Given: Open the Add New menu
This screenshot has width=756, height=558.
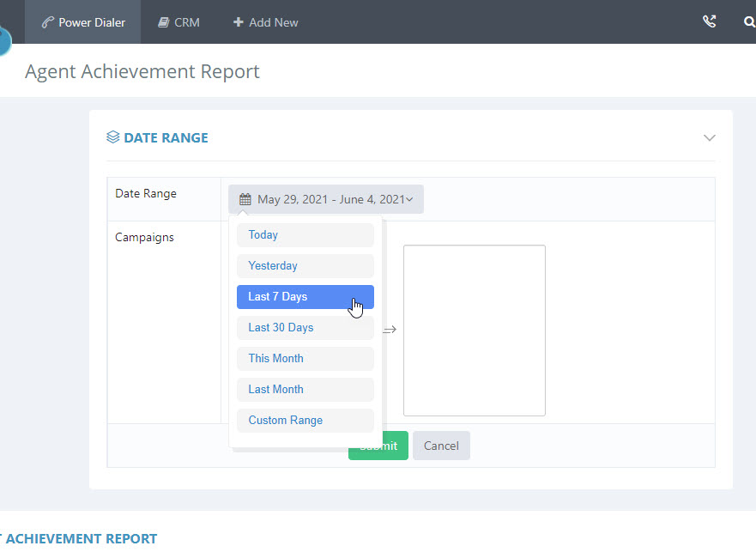Looking at the screenshot, I should pyautogui.click(x=266, y=22).
